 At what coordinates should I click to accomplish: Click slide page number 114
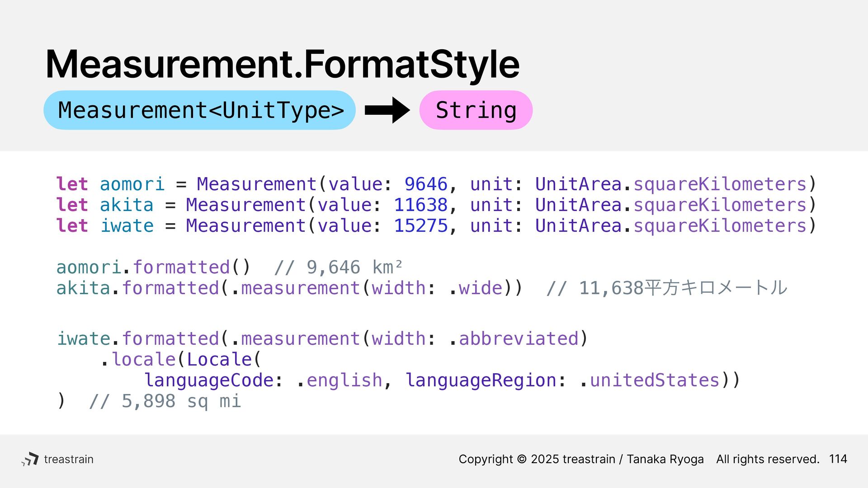coord(838,459)
